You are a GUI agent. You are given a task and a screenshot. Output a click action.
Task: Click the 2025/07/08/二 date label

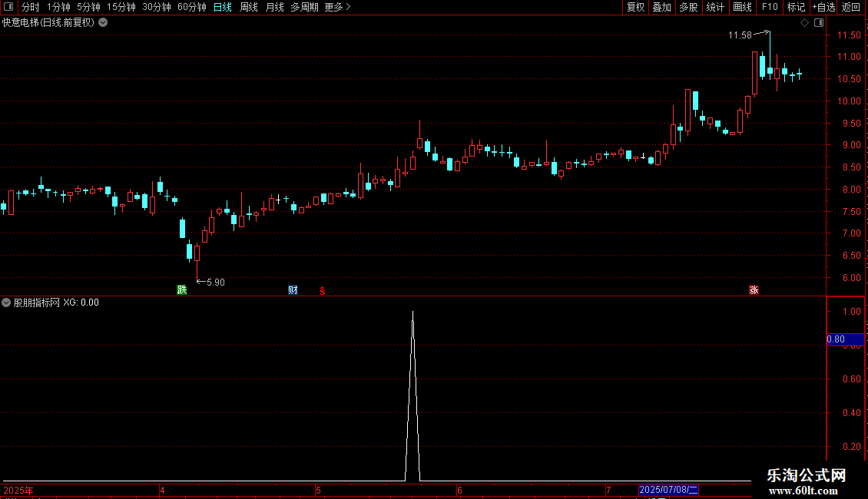pyautogui.click(x=668, y=490)
